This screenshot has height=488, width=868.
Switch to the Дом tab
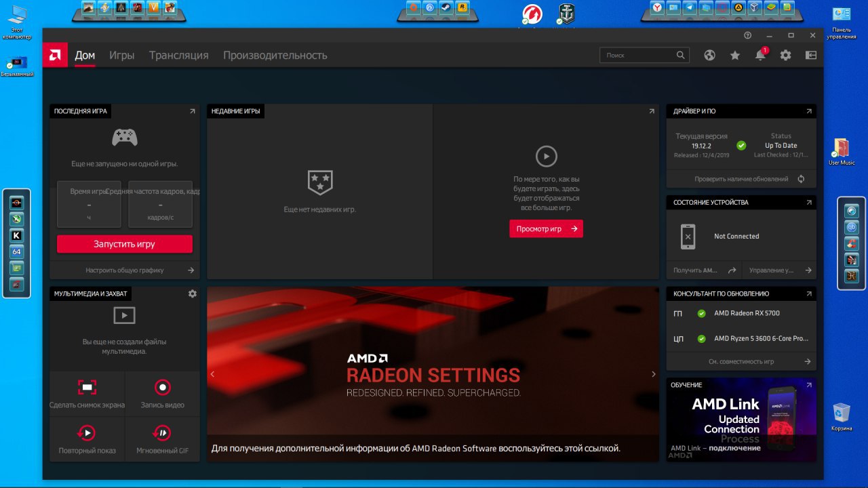[x=85, y=56]
